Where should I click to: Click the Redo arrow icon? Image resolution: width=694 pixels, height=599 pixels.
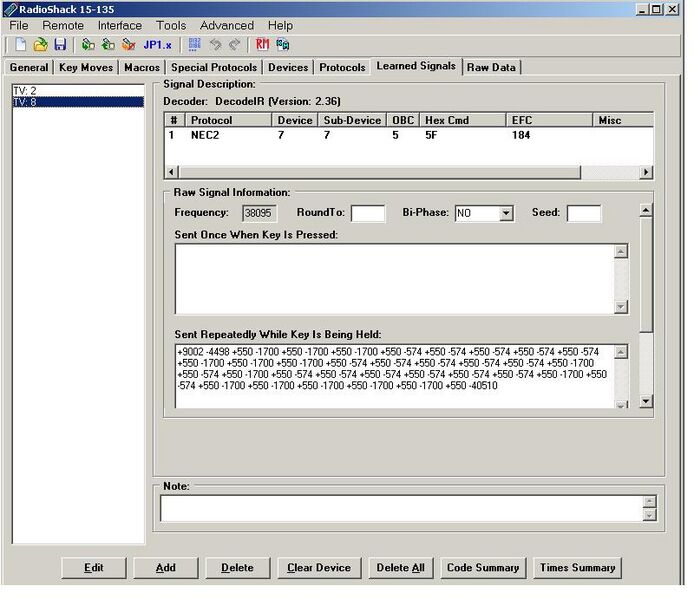click(235, 45)
